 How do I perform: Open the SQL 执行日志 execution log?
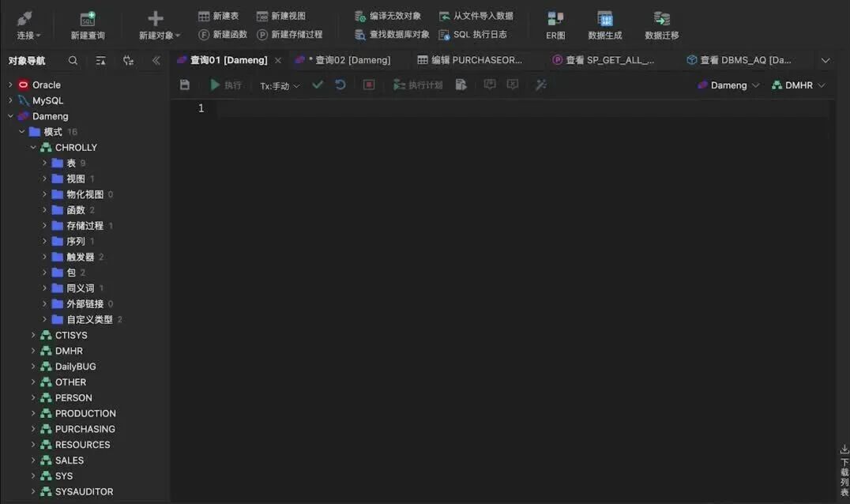(x=472, y=35)
